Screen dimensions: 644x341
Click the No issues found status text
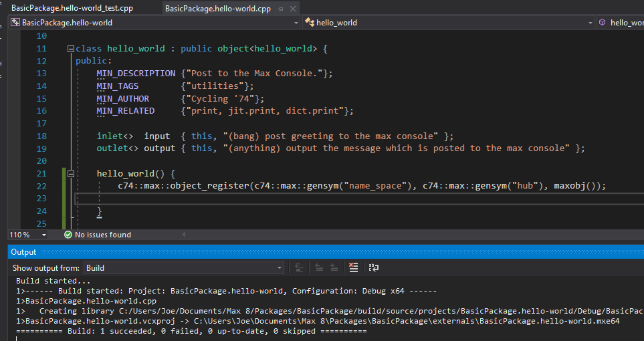coord(103,235)
